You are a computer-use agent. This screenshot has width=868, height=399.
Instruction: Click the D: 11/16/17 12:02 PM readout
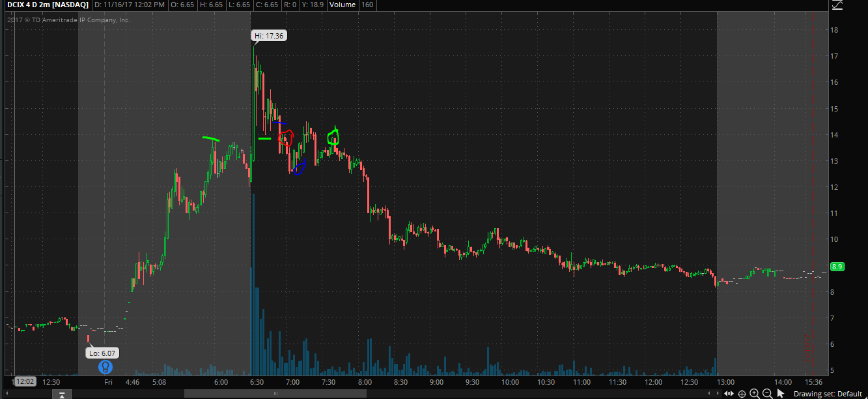128,5
